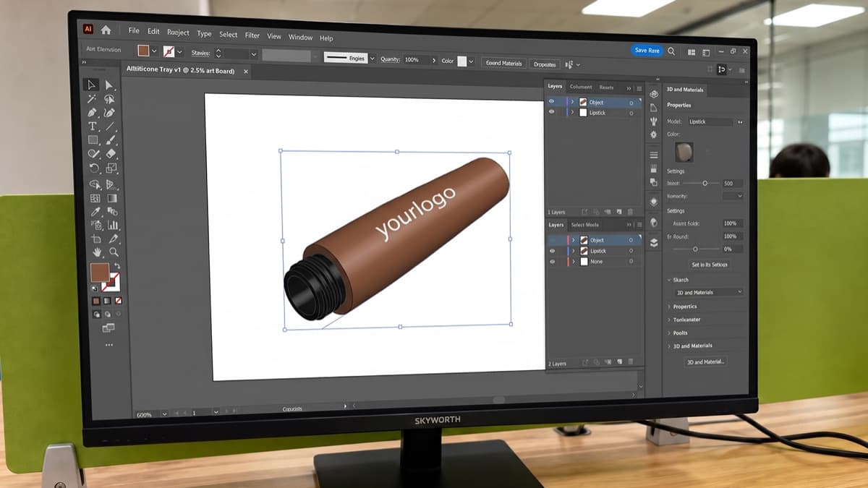Choose the Magic Wand tool
The image size is (868, 488).
(93, 100)
